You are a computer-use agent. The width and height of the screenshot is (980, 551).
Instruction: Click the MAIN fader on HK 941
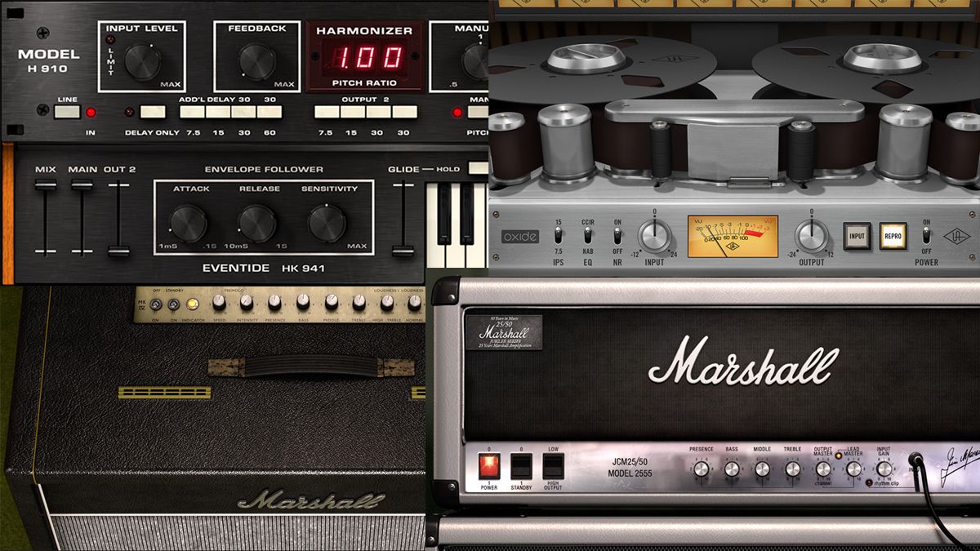(82, 184)
